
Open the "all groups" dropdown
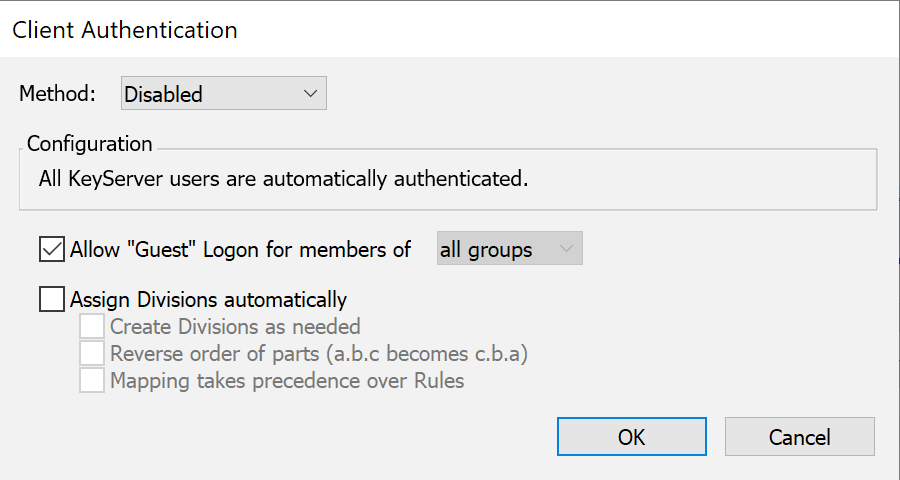click(x=509, y=250)
